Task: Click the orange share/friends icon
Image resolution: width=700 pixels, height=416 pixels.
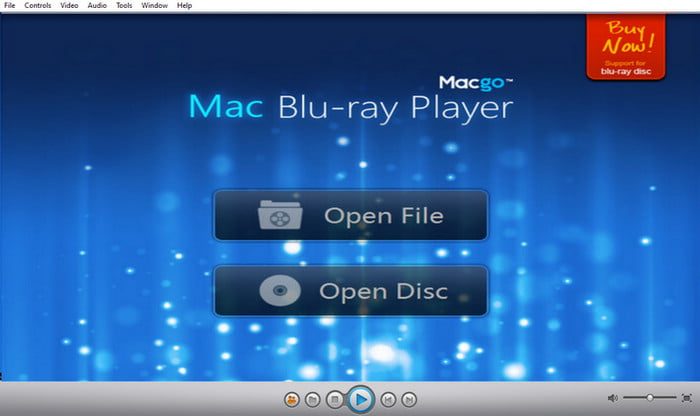Action: click(x=292, y=399)
